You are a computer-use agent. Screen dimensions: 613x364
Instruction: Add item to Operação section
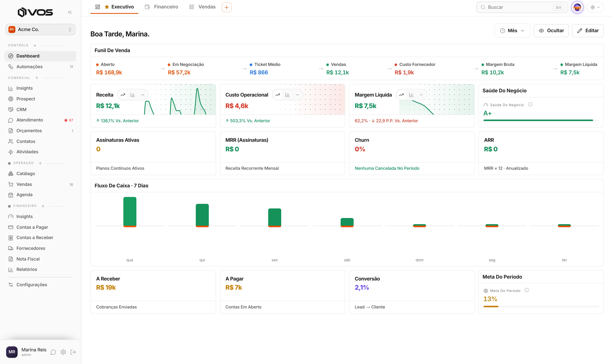coord(40,163)
